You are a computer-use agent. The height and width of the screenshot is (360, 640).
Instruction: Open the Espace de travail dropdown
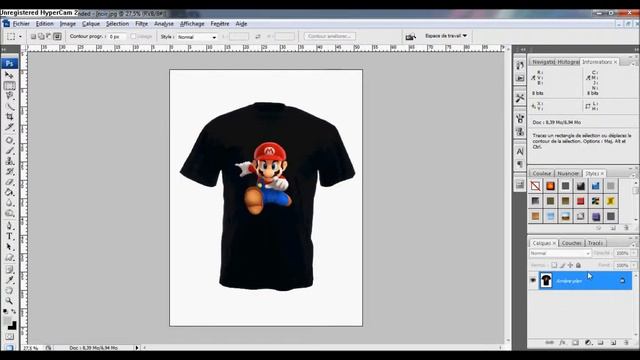point(446,36)
